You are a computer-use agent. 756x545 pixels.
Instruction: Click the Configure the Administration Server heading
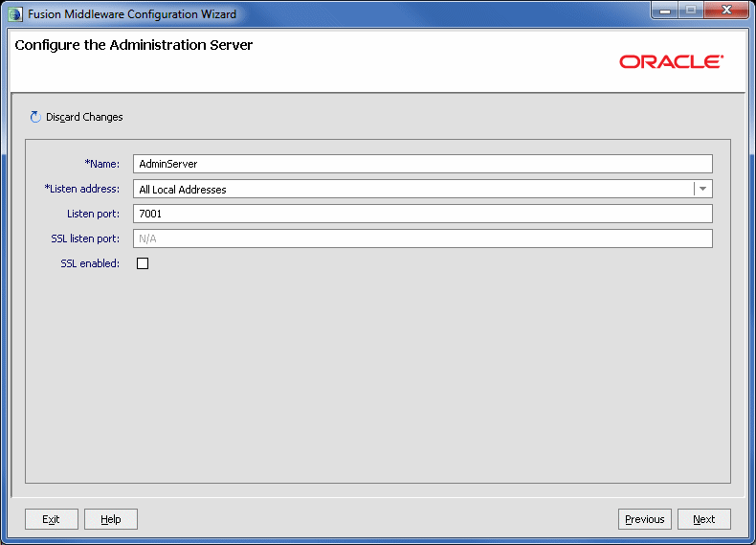(x=134, y=45)
